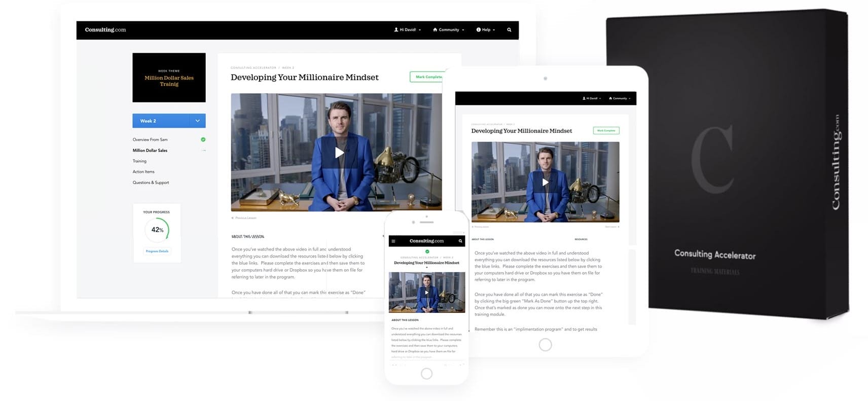The image size is (868, 401).
Task: Expand the Week 2 dropdown
Action: tap(197, 121)
